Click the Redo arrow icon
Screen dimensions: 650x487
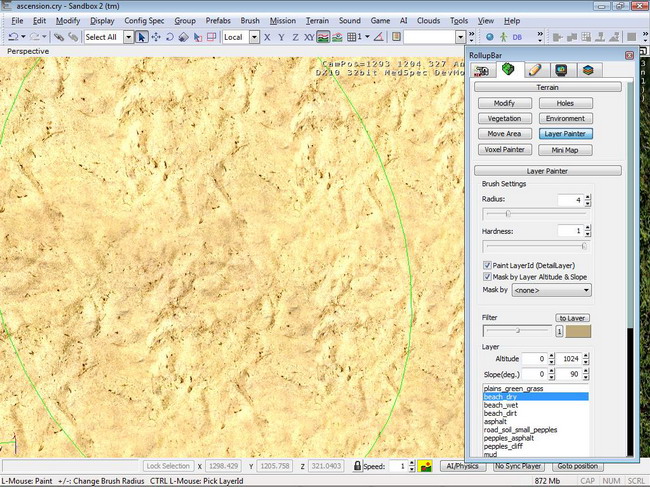point(34,37)
